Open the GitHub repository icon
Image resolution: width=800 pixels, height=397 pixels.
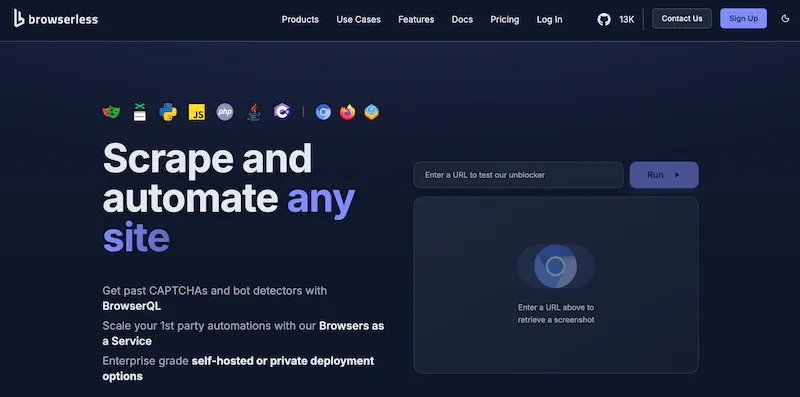pos(604,19)
